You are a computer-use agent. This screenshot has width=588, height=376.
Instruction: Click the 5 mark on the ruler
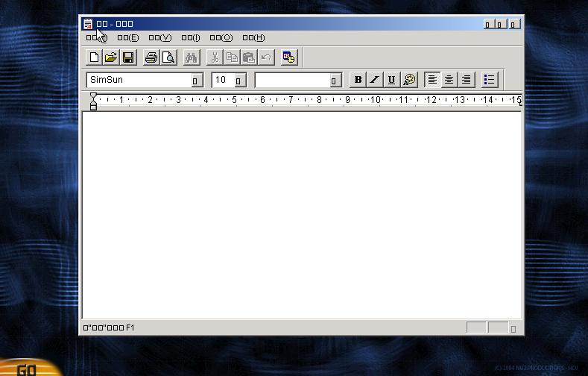click(234, 100)
